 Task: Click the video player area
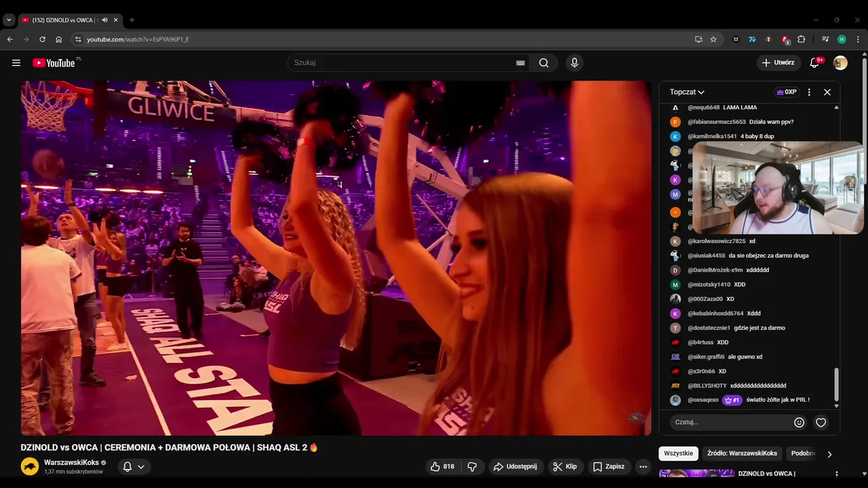pos(336,258)
